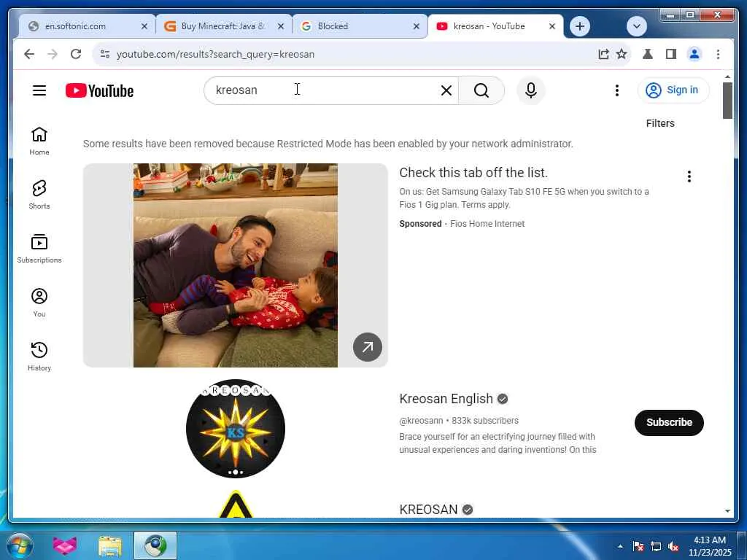Viewport: 747px width, 560px height.
Task: Reload the YouTube page
Action: [x=76, y=54]
